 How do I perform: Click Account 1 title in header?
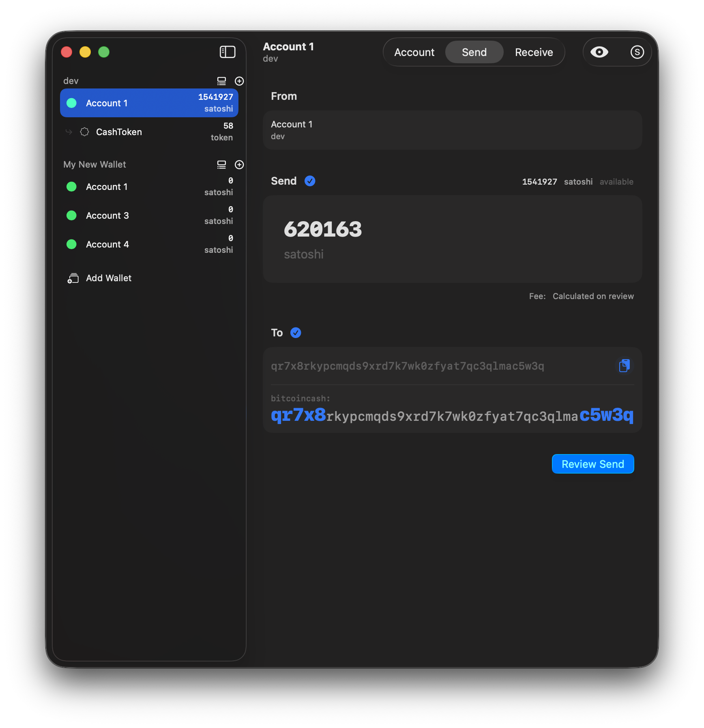(288, 47)
